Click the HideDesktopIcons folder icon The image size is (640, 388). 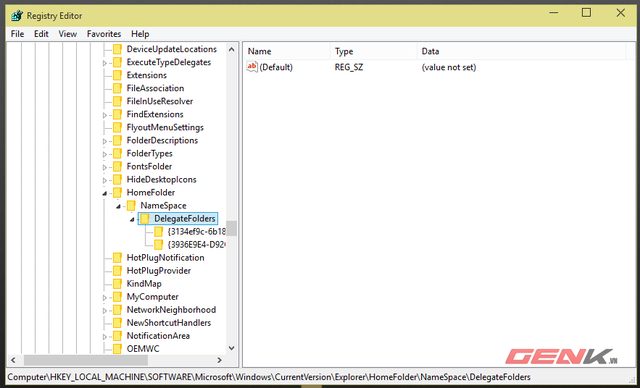(x=118, y=180)
